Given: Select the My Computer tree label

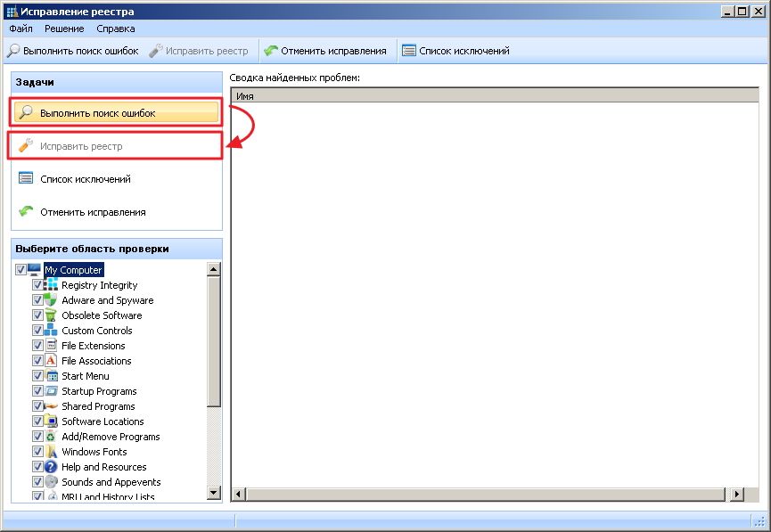Looking at the screenshot, I should 74,269.
